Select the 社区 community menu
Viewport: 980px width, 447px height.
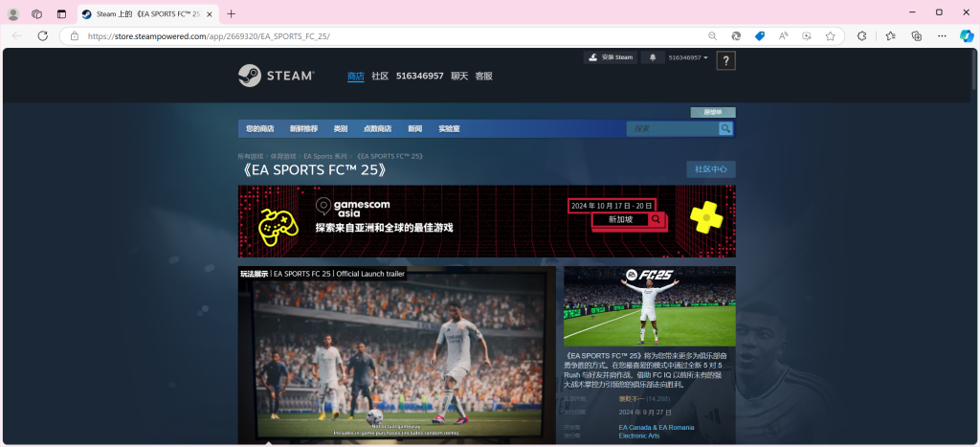point(380,76)
